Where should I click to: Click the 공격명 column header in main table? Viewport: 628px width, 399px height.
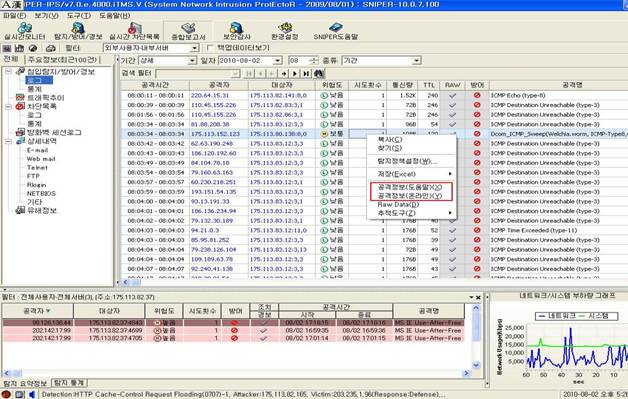[558, 85]
